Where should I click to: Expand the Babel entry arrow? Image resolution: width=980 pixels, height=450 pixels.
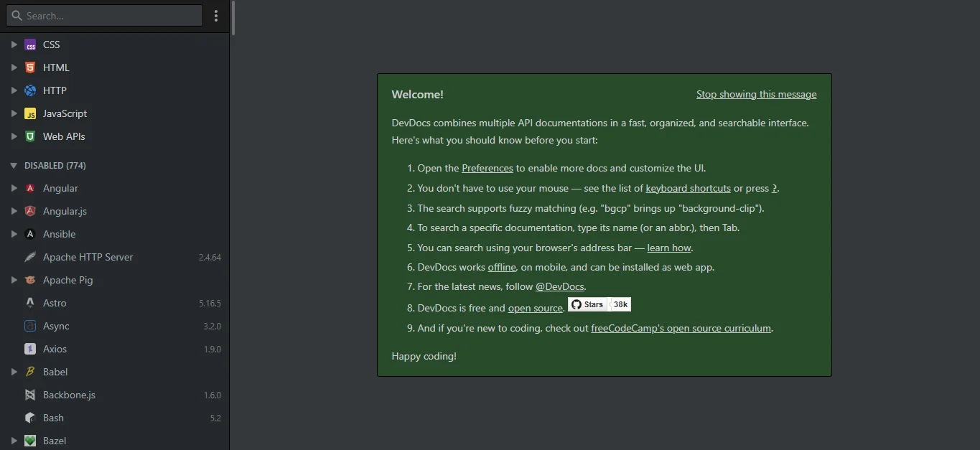(x=14, y=372)
